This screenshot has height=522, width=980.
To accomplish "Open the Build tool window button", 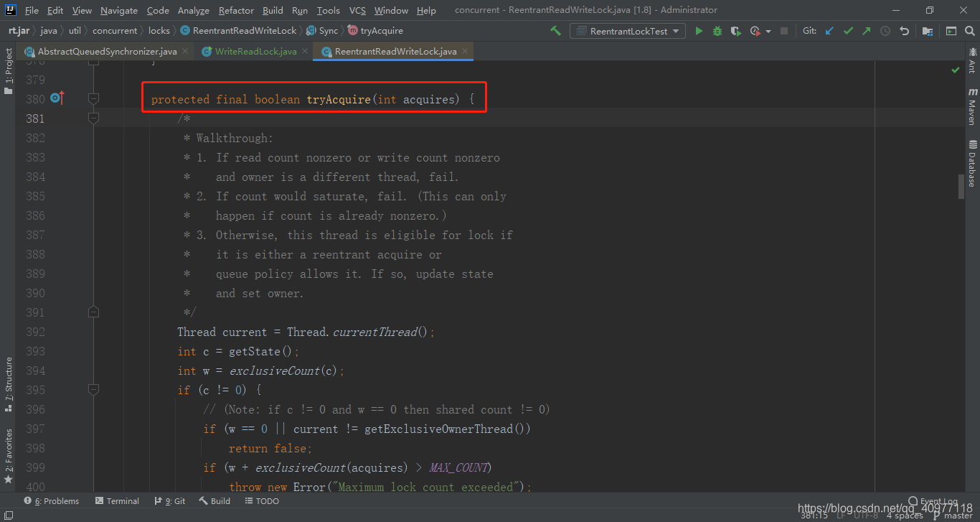I will (215, 501).
